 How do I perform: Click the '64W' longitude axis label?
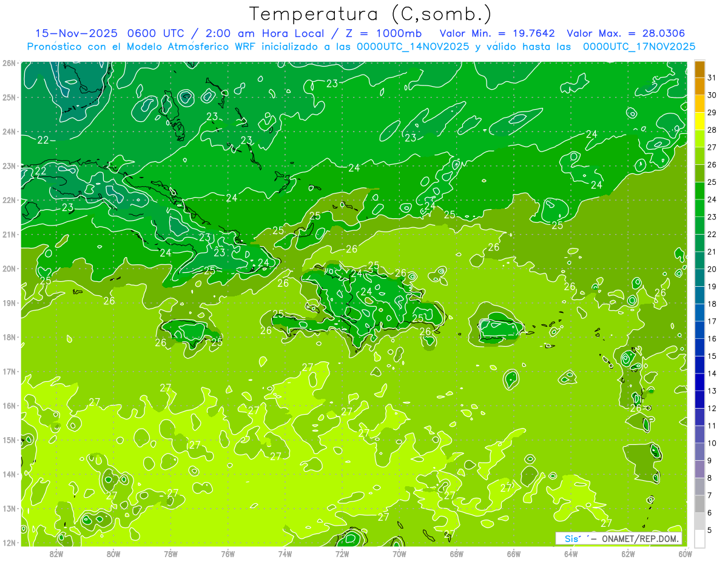[571, 553]
